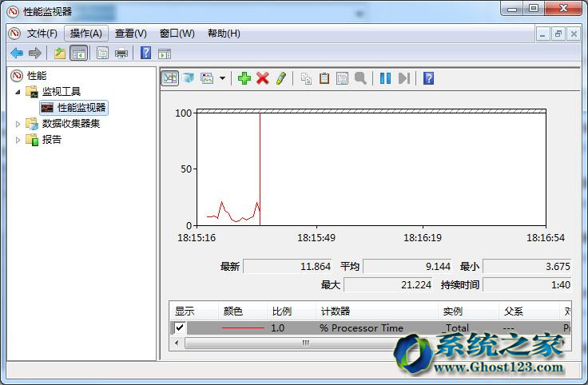
Task: Open graph type dropdown arrow
Action: pyautogui.click(x=222, y=78)
